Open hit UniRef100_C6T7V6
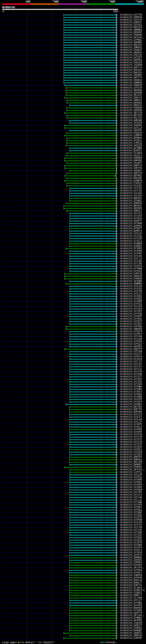The height and width of the screenshot is (644, 146). tap(131, 15)
